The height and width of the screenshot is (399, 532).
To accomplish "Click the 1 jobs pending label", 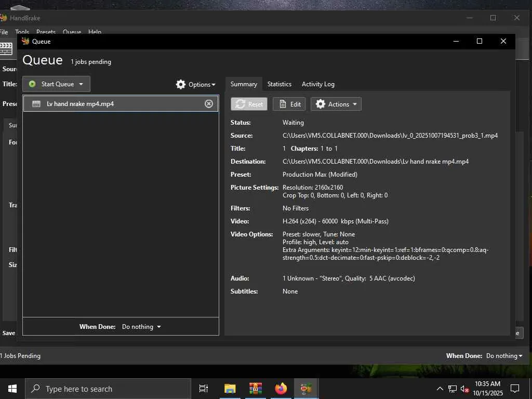I will point(91,62).
